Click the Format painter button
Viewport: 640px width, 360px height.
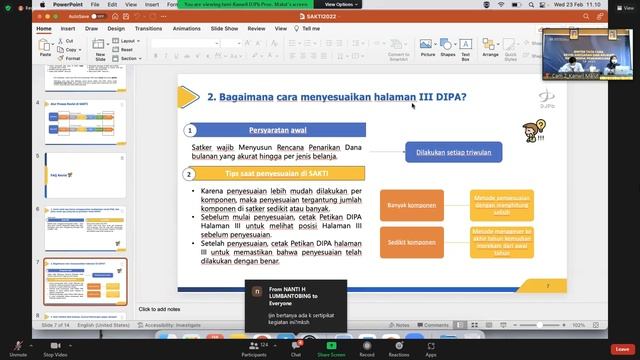click(69, 58)
